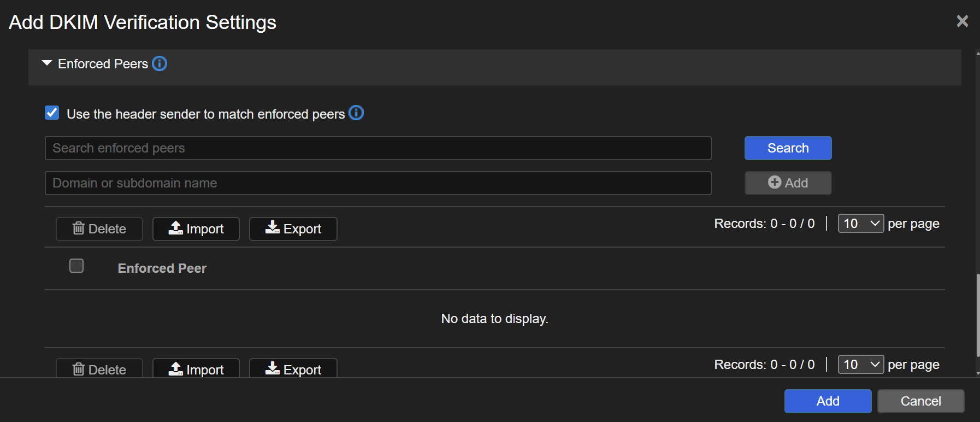Click the info icon beside Enforced Peers

(160, 64)
